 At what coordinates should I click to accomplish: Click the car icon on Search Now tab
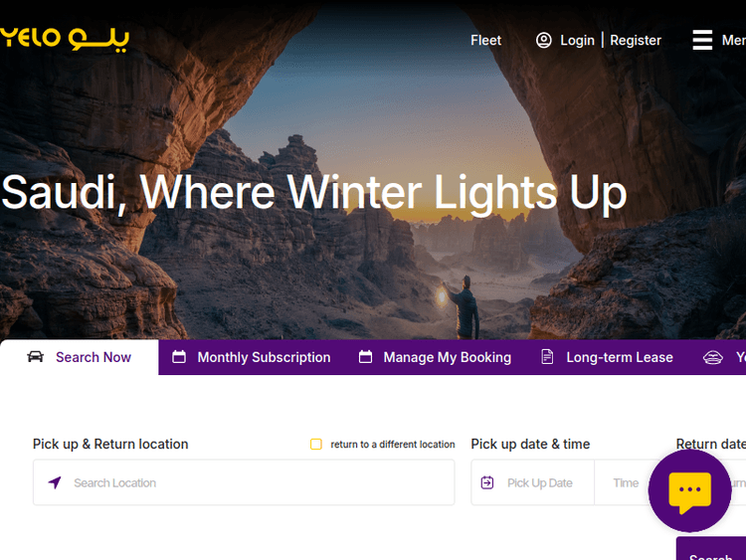[35, 357]
